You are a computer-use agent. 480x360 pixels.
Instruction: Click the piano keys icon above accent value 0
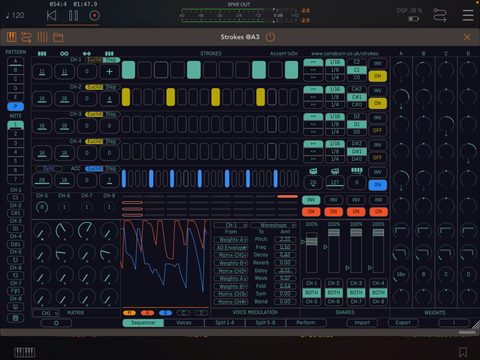[357, 171]
